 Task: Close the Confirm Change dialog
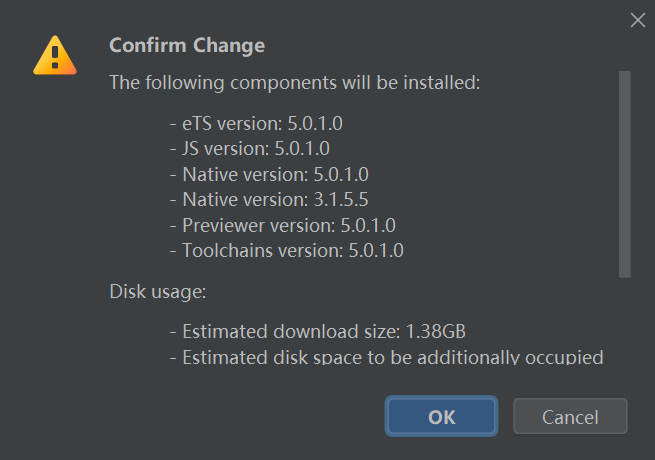coord(637,20)
